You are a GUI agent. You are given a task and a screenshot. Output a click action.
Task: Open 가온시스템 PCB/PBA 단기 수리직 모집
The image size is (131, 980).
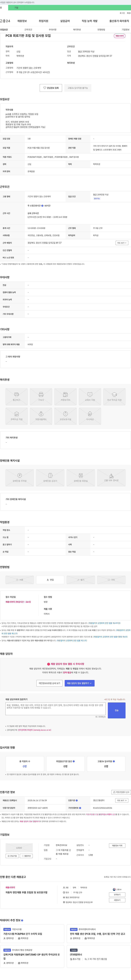pos(23,934)
